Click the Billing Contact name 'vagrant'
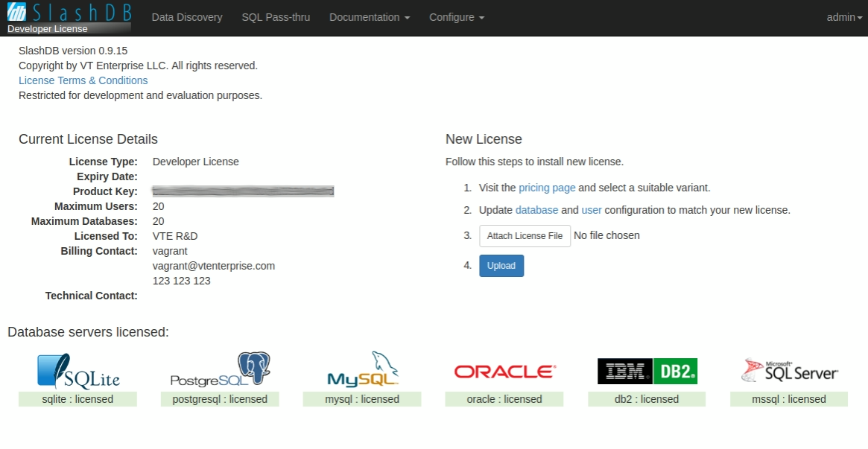The height and width of the screenshot is (449, 868). [170, 251]
